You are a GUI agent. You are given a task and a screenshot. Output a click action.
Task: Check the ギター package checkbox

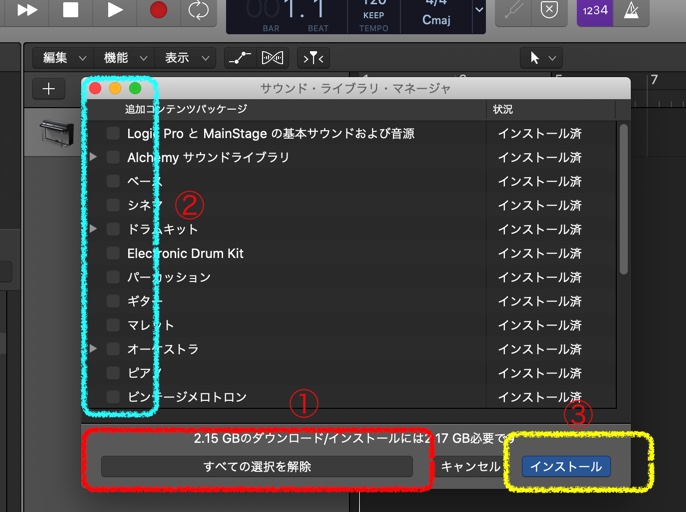(113, 301)
